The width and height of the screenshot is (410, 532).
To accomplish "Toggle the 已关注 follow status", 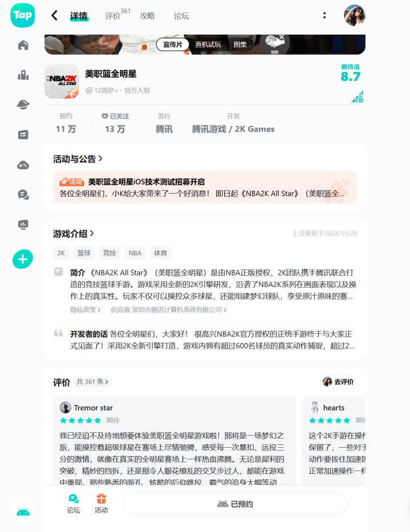I will pyautogui.click(x=115, y=116).
